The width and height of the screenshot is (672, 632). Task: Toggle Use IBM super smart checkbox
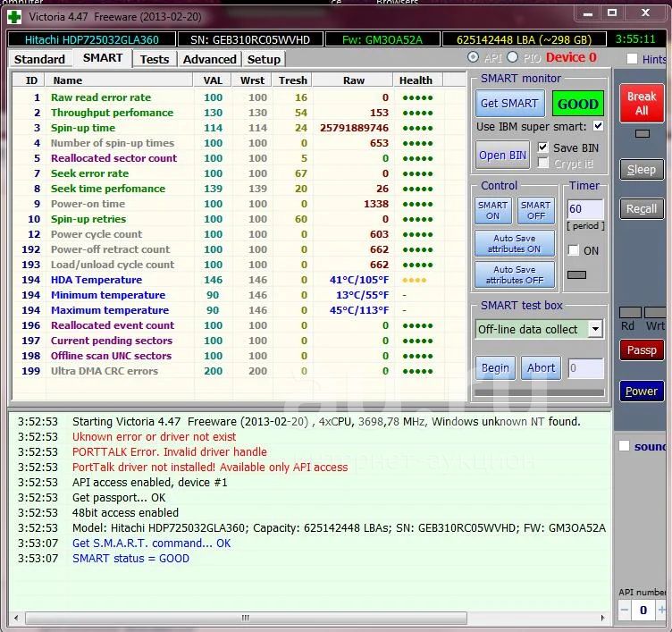pyautogui.click(x=598, y=126)
